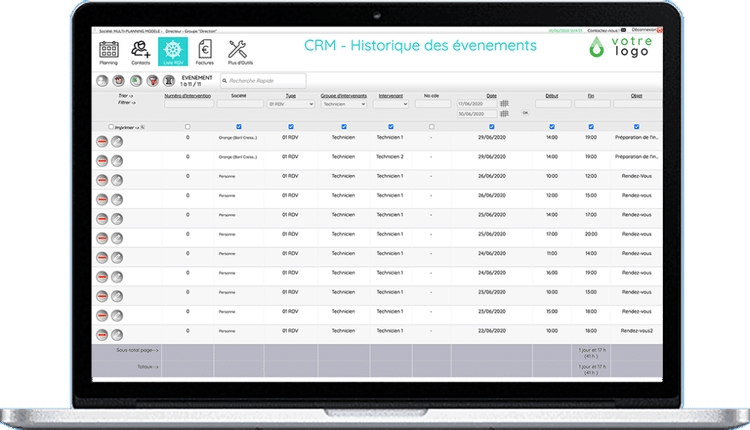This screenshot has width=750, height=430.
Task: Sort by the Objet column header
Action: pyautogui.click(x=637, y=96)
